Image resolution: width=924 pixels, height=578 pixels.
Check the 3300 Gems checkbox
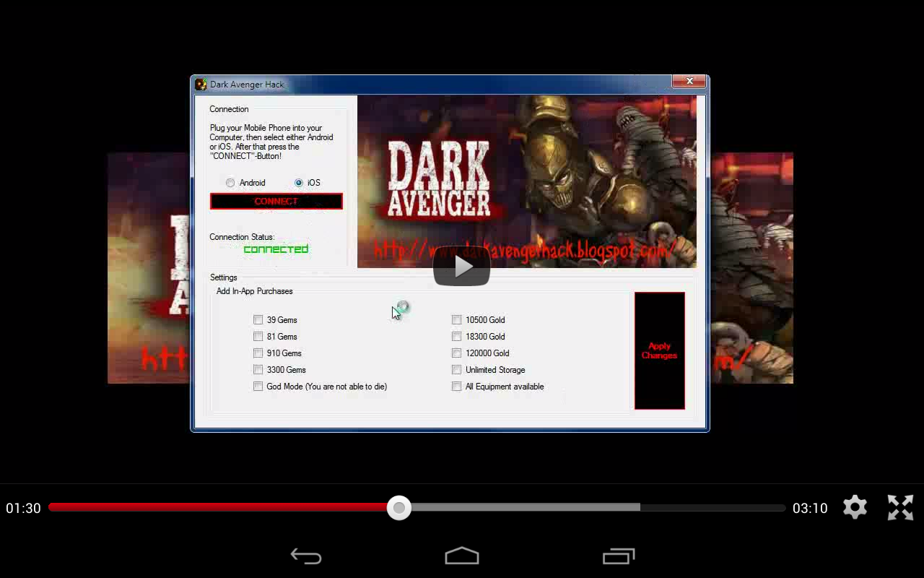pos(258,369)
